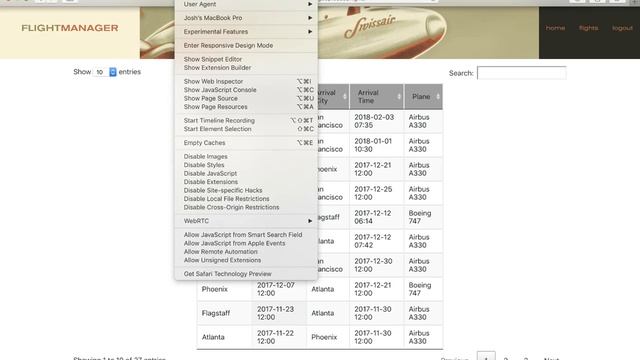Open the flights navigation link
Viewport: 640px width, 360px height.
point(588,28)
